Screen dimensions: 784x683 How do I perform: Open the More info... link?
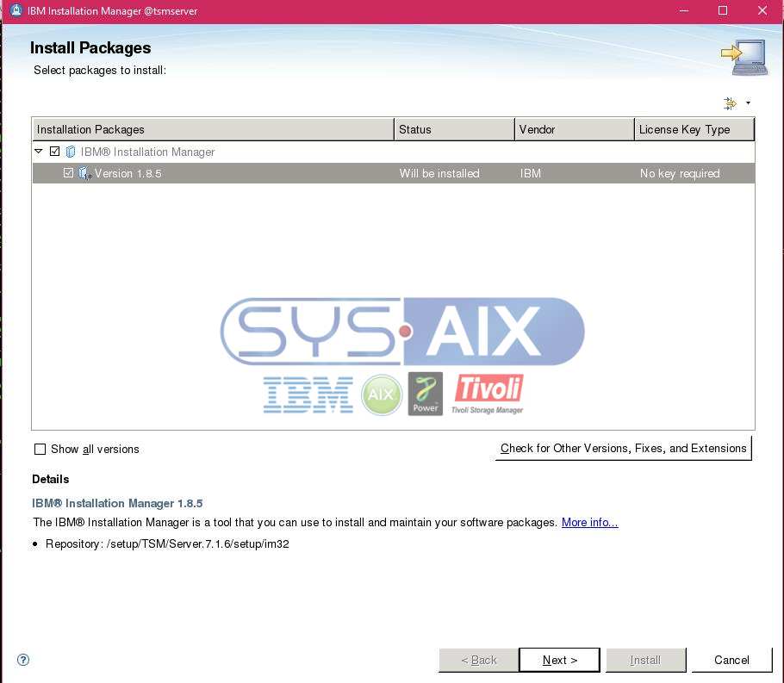point(589,522)
